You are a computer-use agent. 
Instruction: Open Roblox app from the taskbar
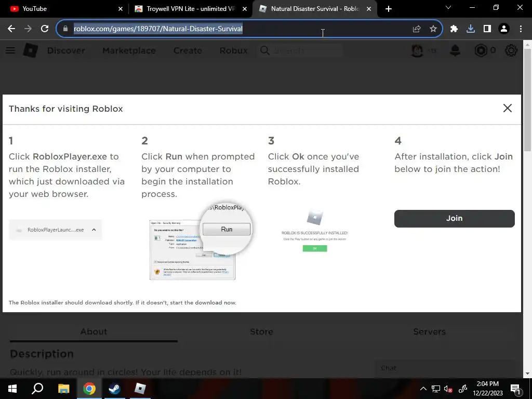click(x=140, y=389)
